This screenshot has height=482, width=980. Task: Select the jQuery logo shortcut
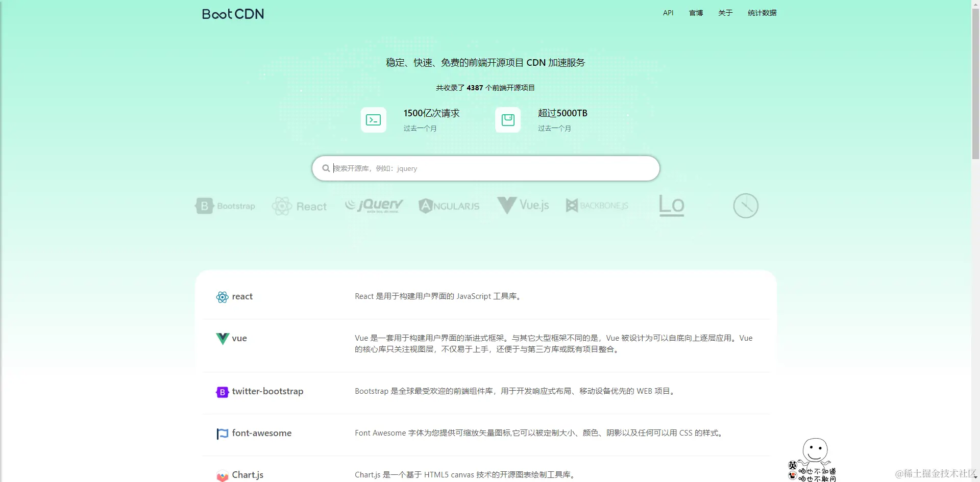coord(374,206)
